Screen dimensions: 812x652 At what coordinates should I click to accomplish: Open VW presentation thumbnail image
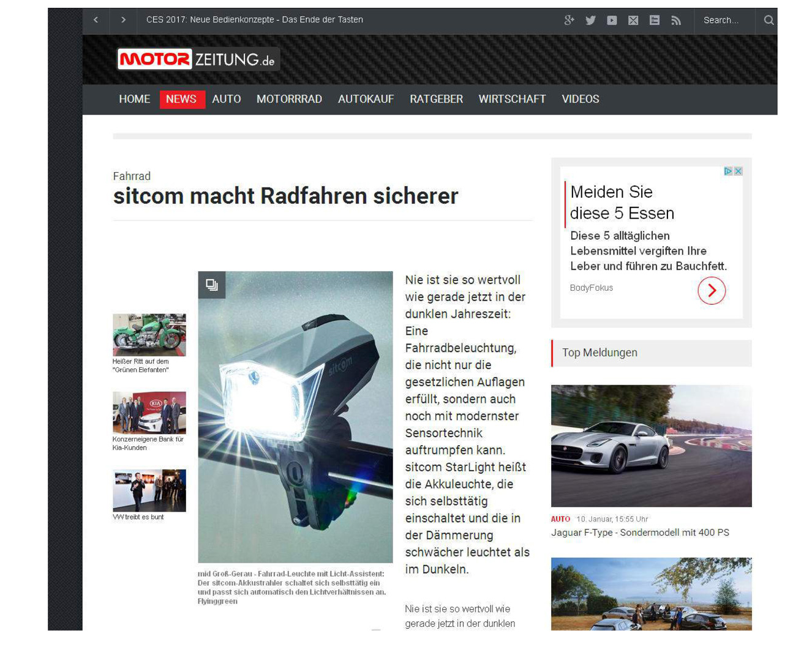pyautogui.click(x=149, y=490)
